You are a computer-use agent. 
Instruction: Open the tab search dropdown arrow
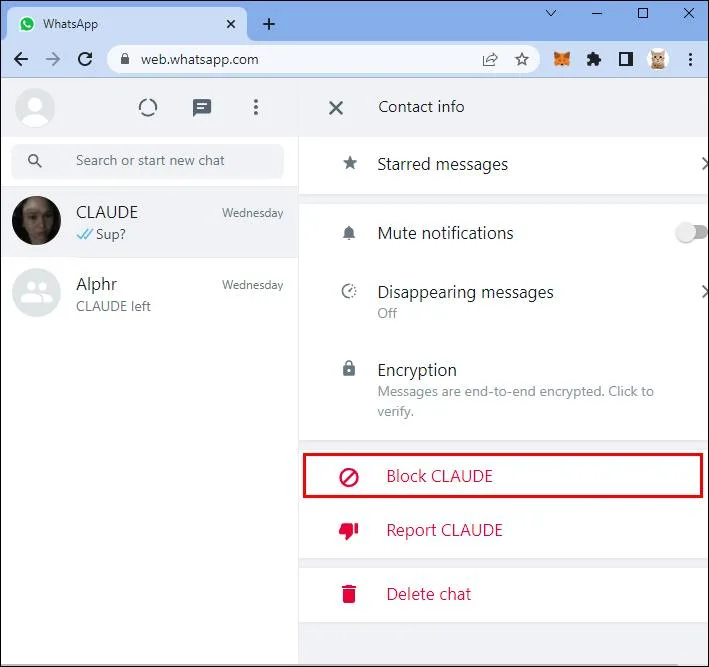(551, 13)
